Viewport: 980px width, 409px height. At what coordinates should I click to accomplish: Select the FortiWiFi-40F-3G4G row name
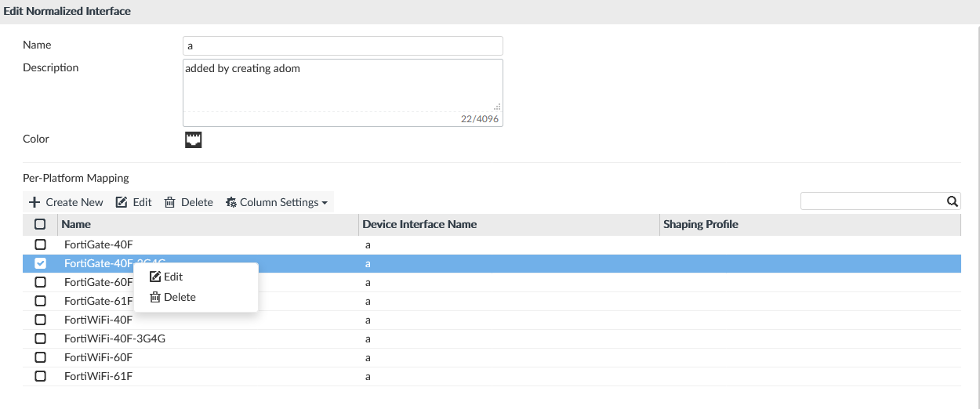pyautogui.click(x=114, y=338)
